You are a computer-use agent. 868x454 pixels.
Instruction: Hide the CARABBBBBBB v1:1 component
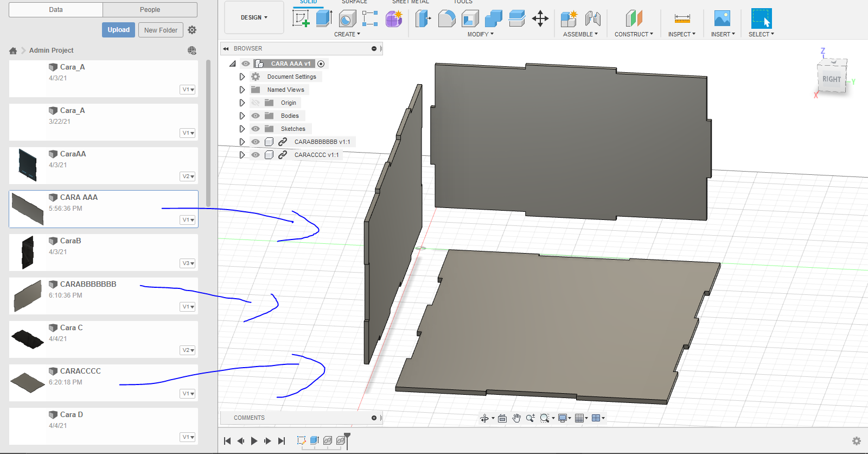click(256, 142)
